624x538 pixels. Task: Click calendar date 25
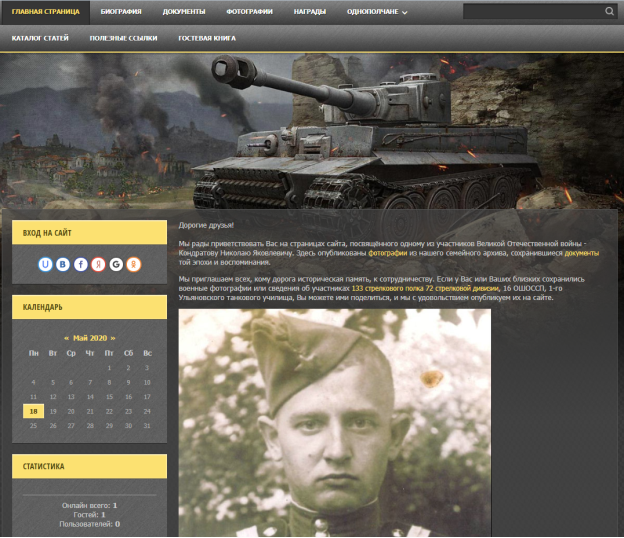(33, 426)
